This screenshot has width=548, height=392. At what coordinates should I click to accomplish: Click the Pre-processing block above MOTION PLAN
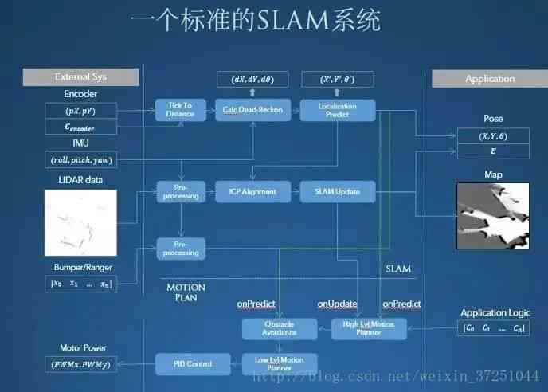181,249
